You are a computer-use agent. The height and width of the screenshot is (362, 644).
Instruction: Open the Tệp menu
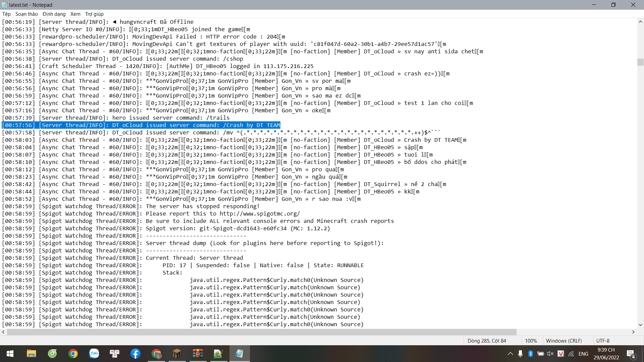6,14
